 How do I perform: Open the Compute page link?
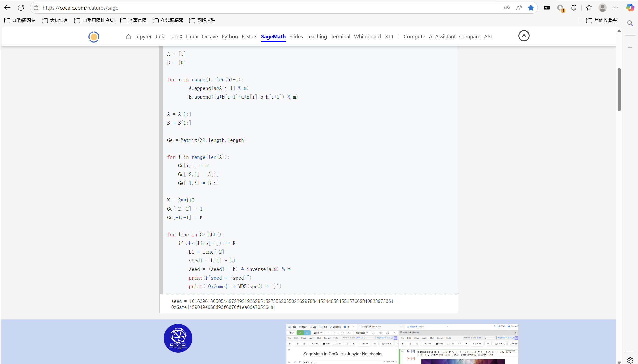click(414, 37)
